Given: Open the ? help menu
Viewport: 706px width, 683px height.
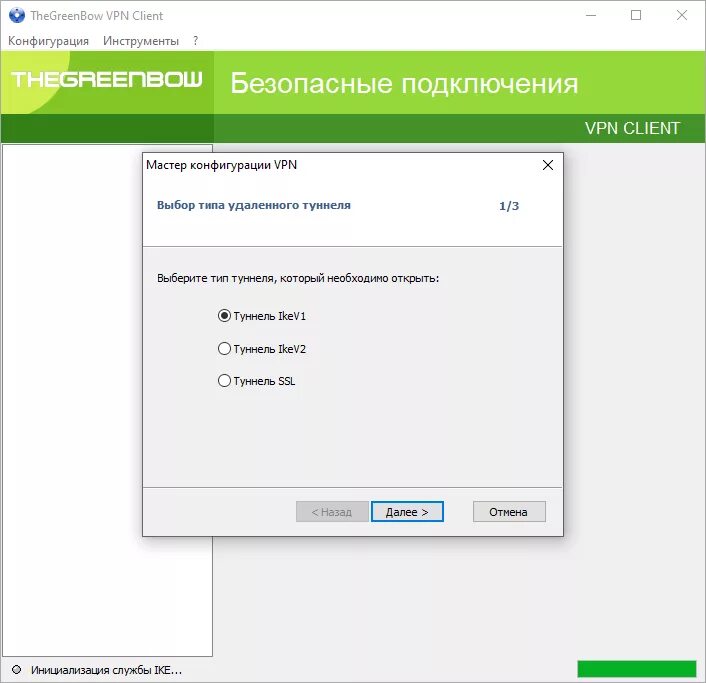Looking at the screenshot, I should (195, 41).
